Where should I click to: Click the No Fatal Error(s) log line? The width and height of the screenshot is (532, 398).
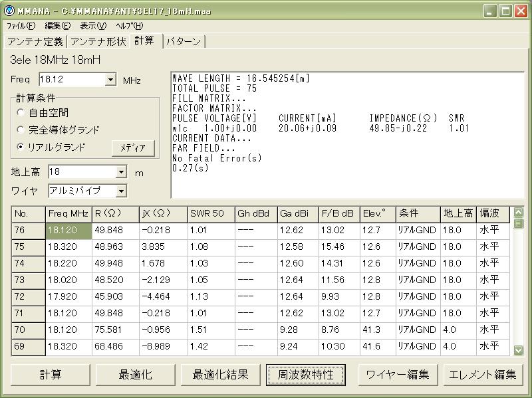click(217, 158)
